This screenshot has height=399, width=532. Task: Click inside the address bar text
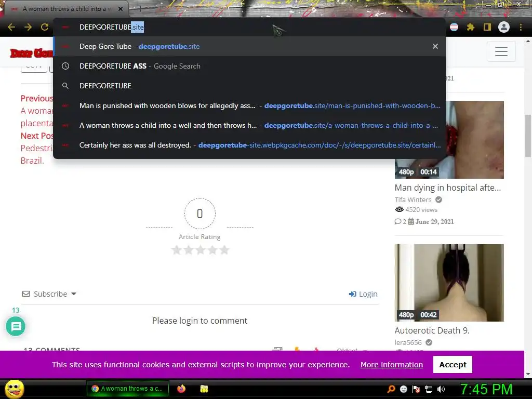click(x=112, y=27)
